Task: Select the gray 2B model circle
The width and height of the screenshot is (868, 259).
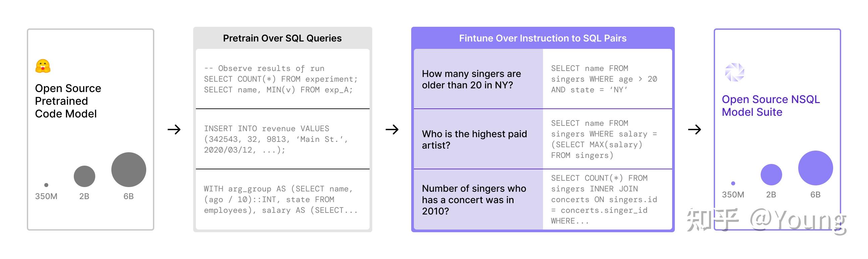Action: tap(84, 176)
